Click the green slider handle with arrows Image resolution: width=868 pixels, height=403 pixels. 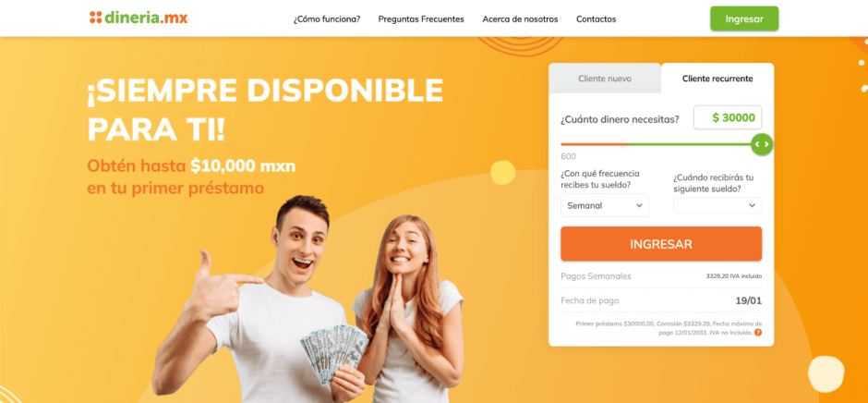[762, 144]
